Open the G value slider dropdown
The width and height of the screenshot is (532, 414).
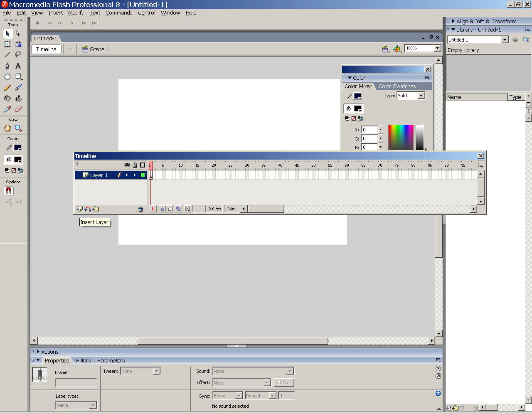pyautogui.click(x=380, y=138)
